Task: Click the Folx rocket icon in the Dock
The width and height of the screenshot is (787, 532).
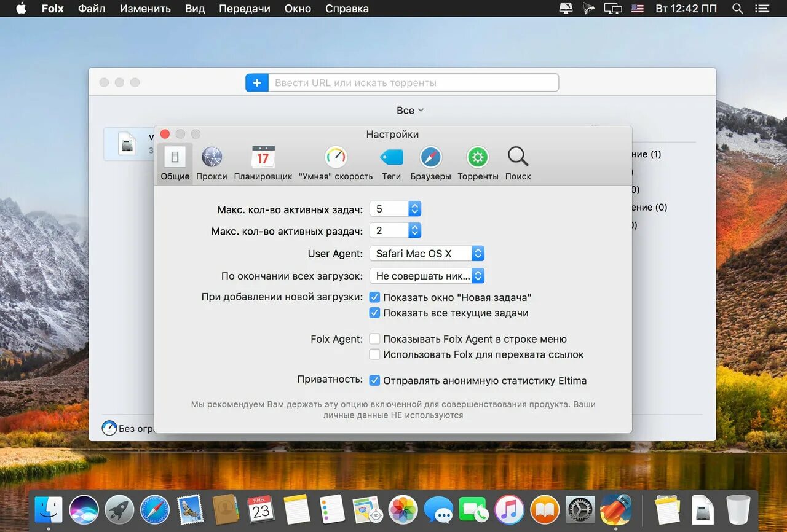Action: [x=616, y=509]
